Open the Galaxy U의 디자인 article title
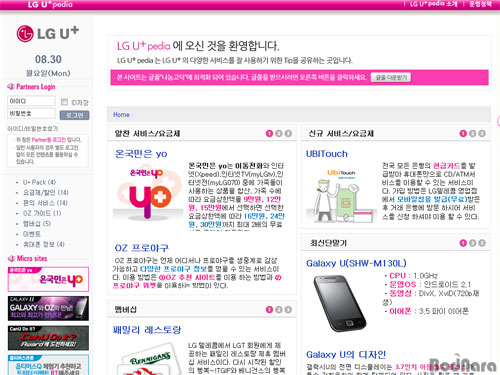500x375 pixels. coord(346,354)
